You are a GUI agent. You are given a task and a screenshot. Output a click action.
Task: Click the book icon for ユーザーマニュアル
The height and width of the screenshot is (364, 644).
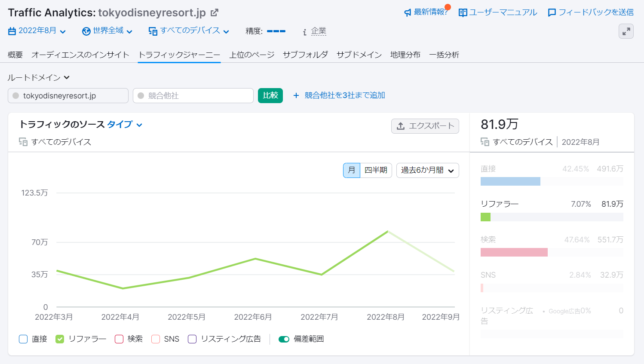463,13
